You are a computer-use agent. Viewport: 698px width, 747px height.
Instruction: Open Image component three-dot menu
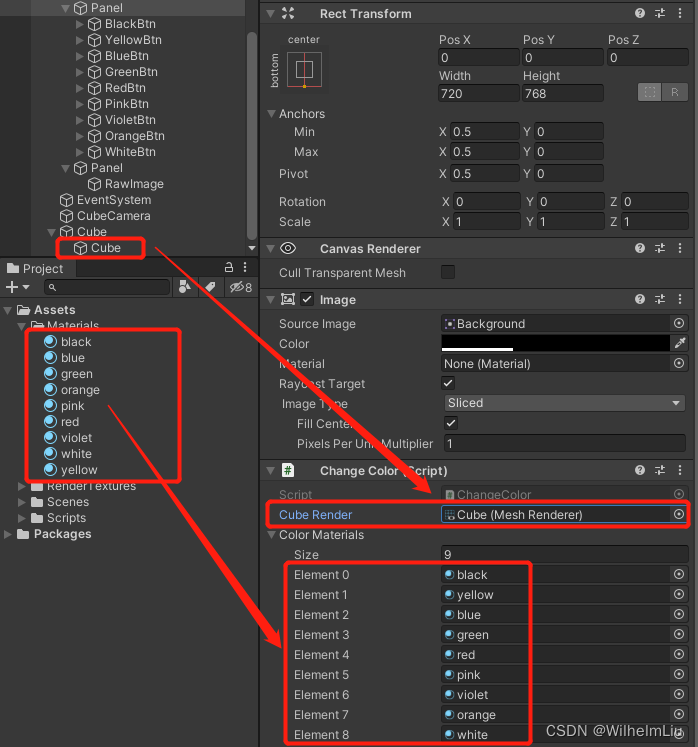(x=680, y=299)
